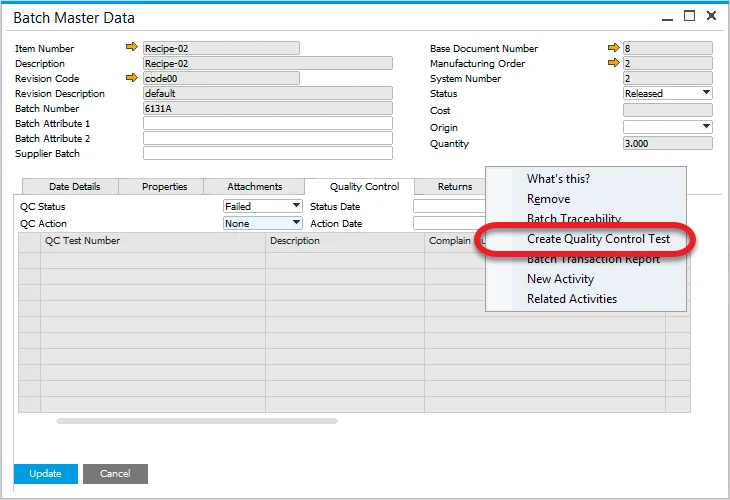
Task: Open Item Number link arrow
Action: click(132, 47)
